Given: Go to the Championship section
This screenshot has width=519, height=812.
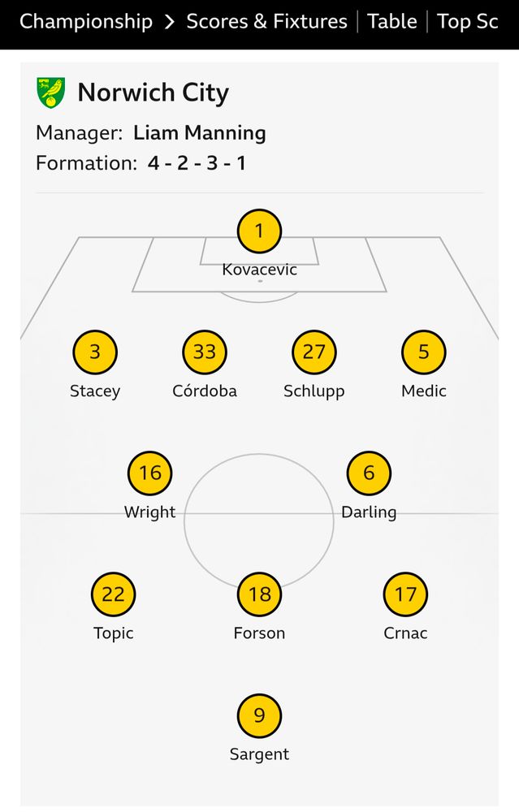Looking at the screenshot, I should click(x=84, y=22).
